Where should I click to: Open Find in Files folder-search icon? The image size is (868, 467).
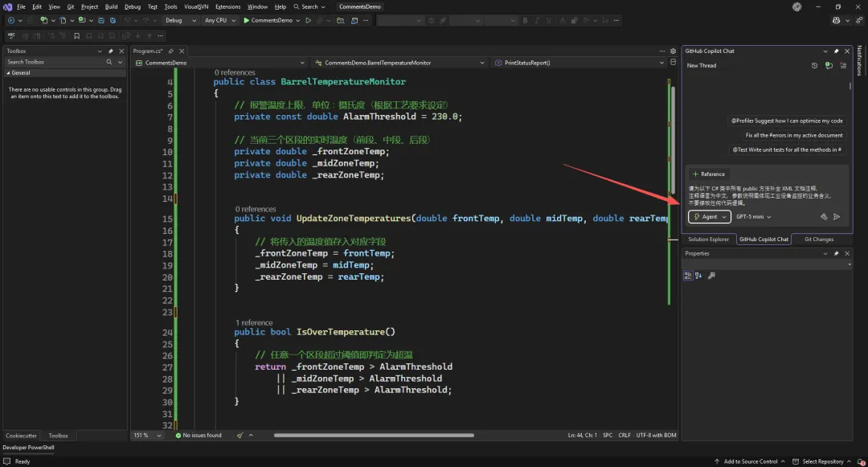[341, 20]
